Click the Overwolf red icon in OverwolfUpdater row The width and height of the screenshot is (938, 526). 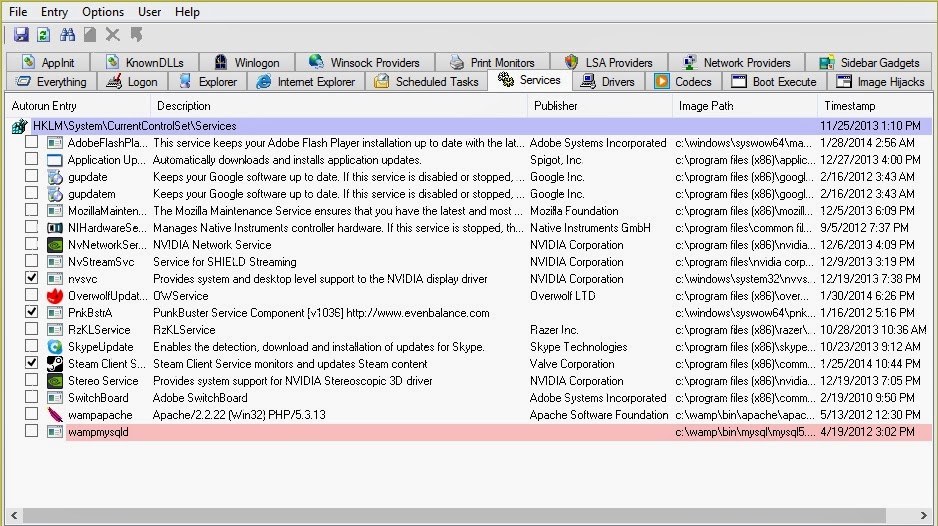click(x=55, y=296)
